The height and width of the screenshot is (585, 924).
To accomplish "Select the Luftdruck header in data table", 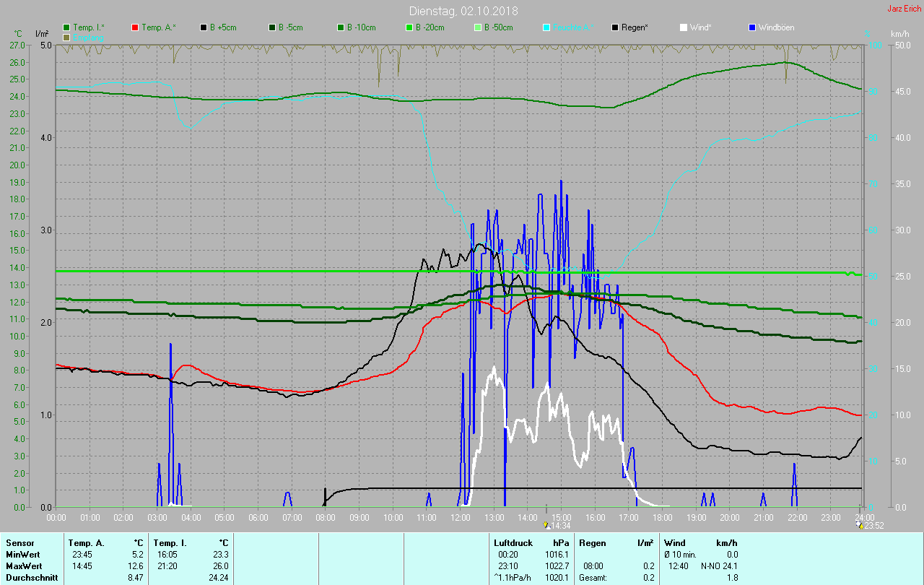I will coord(513,542).
